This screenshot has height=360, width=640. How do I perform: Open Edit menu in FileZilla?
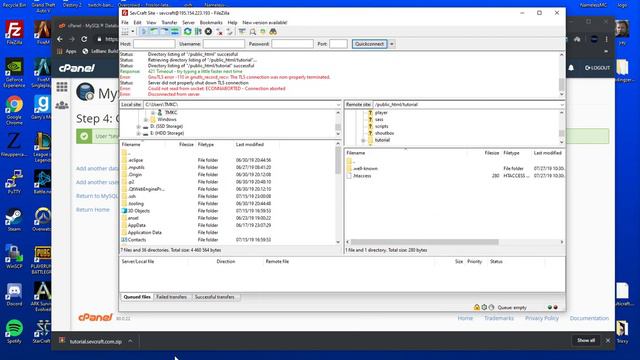(138, 22)
